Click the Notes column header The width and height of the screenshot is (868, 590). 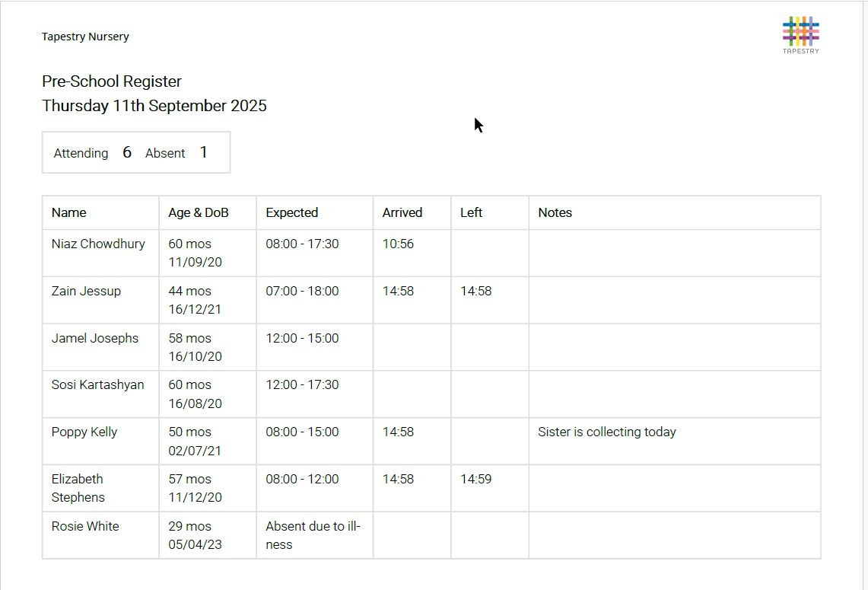[x=555, y=212]
